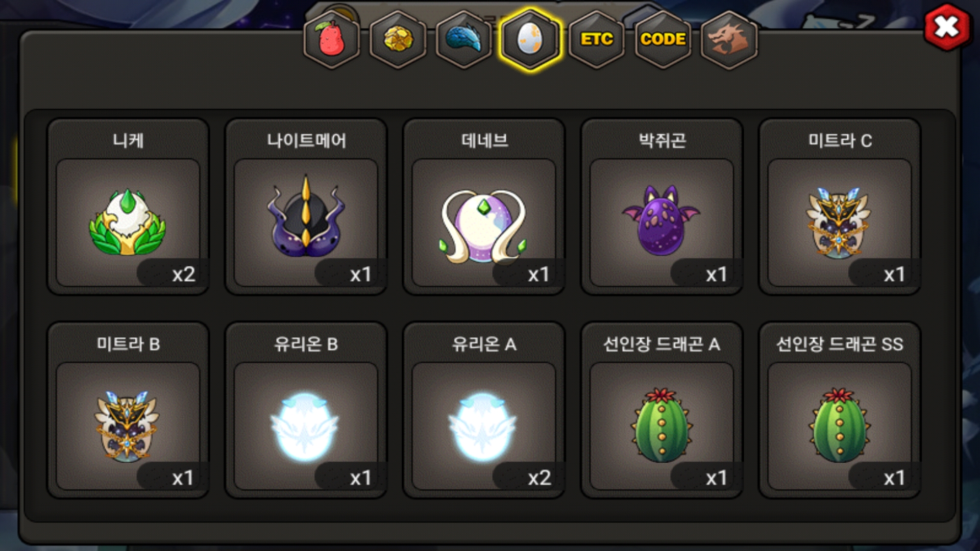Pick the 박쥐곤 bat egg
980x551 pixels.
coord(662,222)
